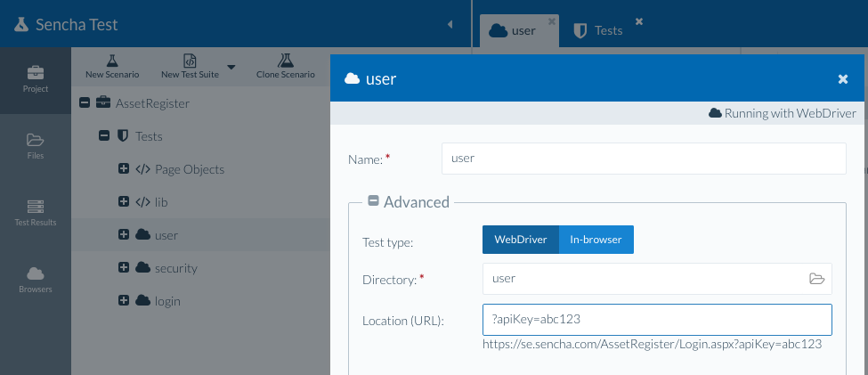Click the New Scenario toolbar icon
Screen dimensions: 868x375
click(112, 61)
